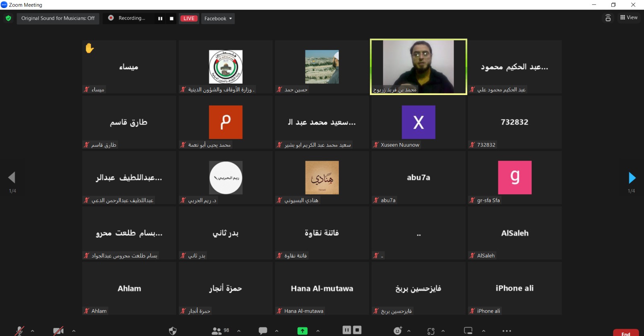Open the Security shield in bottom toolbar
Viewport: 644px width, 336px height.
point(173,331)
